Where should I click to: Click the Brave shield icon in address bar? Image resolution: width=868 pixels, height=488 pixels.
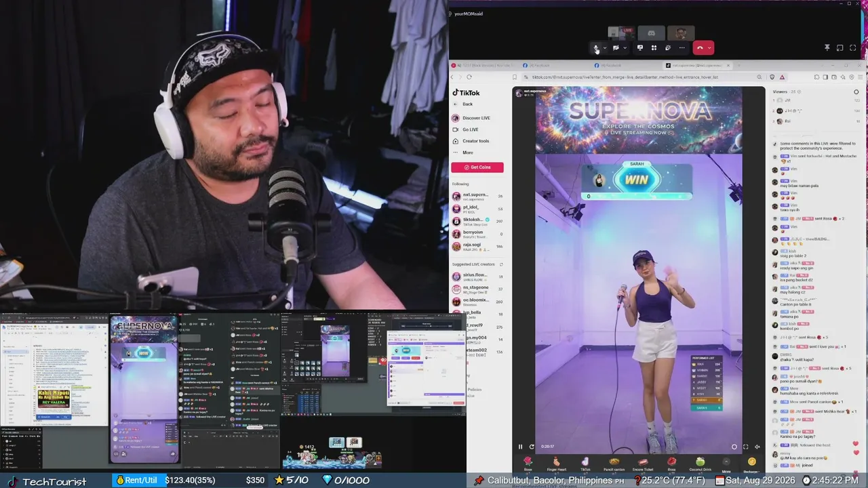(771, 77)
